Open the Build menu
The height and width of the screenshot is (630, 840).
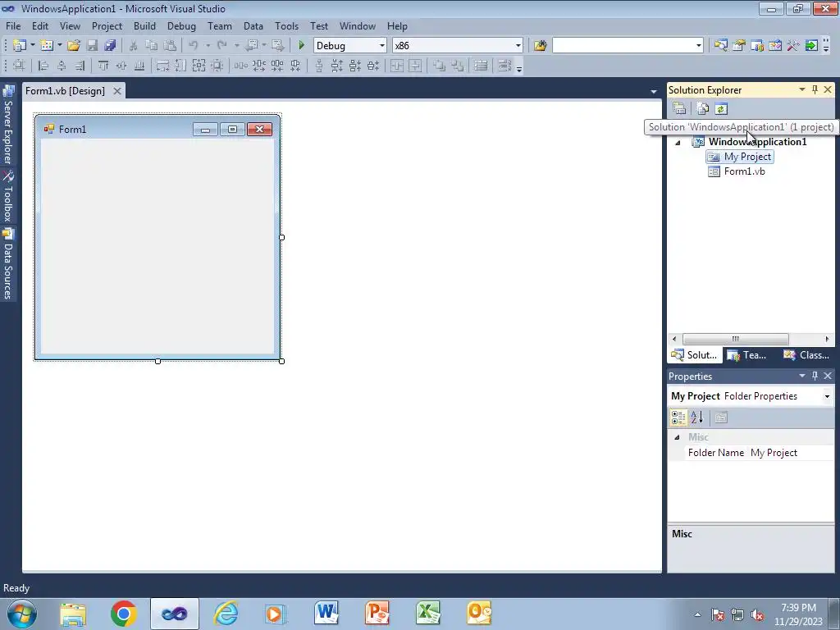pos(144,25)
